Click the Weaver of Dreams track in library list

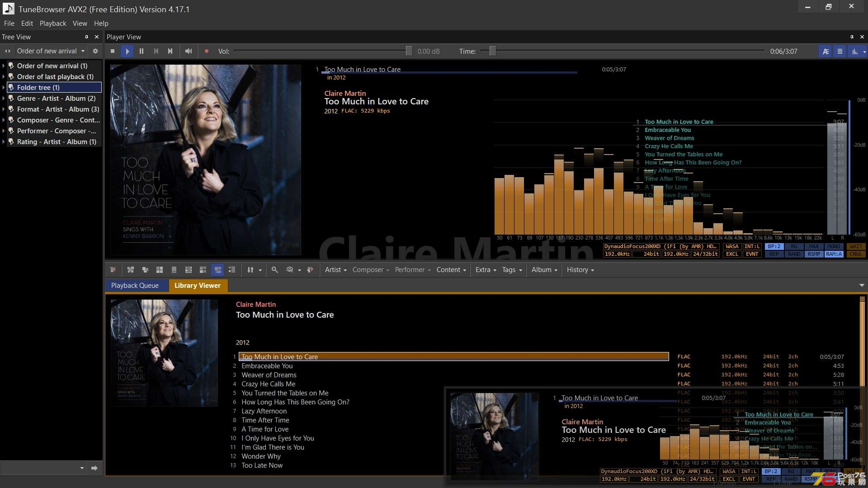pyautogui.click(x=269, y=375)
